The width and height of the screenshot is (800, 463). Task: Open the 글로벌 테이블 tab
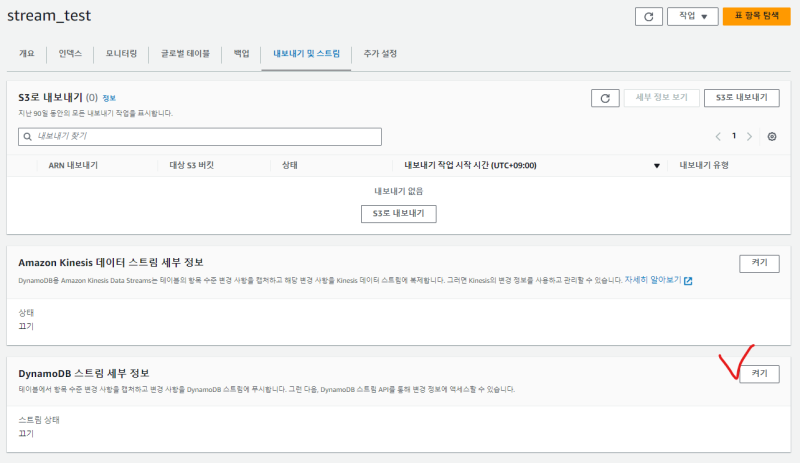point(185,54)
